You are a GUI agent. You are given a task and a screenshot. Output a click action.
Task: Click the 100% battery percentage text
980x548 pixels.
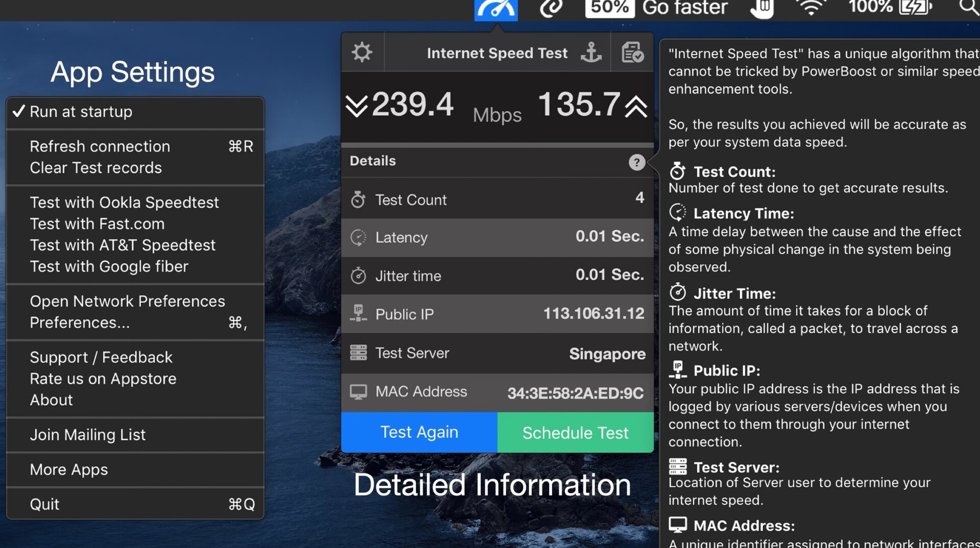pos(871,7)
